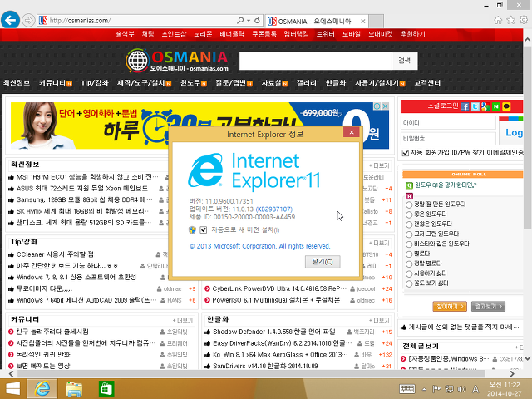Select poll option 좋은 윈도우다
532x399 pixels.
point(409,214)
